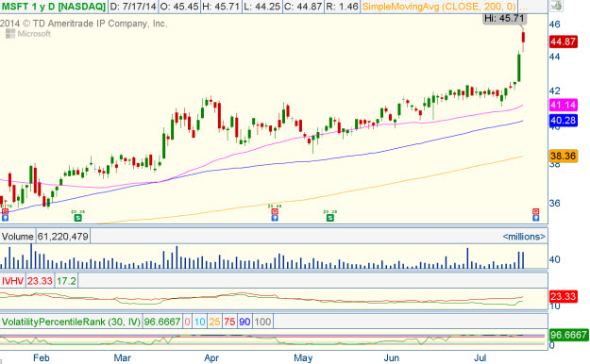This screenshot has height=364, width=590.
Task: Click the 46 price axis label
Action: pyautogui.click(x=555, y=25)
